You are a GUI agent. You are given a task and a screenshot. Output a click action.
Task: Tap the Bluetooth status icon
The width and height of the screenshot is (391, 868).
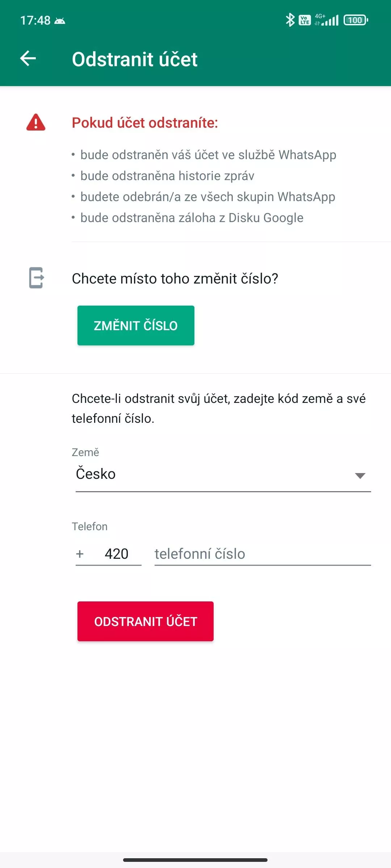(290, 20)
